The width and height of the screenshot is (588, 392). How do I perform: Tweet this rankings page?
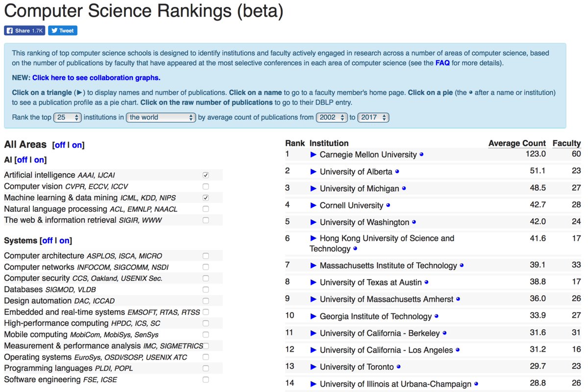point(63,30)
